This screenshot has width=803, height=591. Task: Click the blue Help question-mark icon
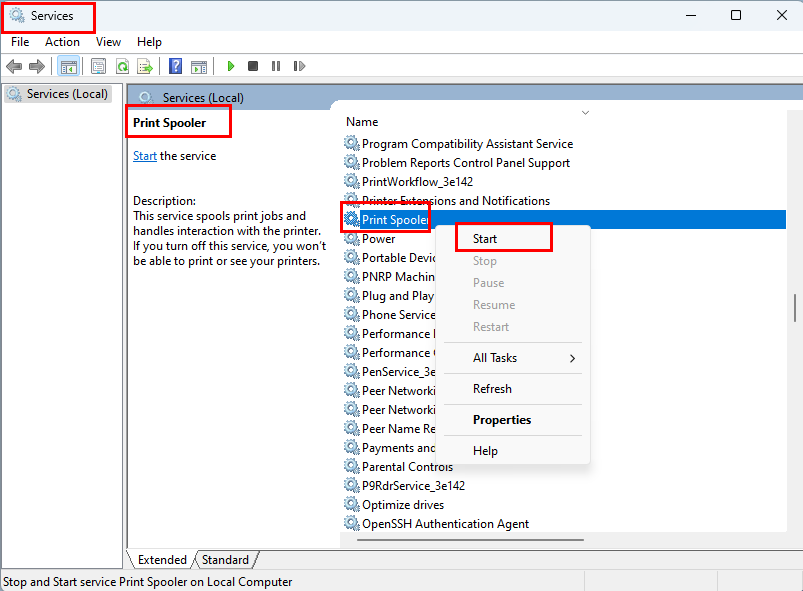(175, 66)
